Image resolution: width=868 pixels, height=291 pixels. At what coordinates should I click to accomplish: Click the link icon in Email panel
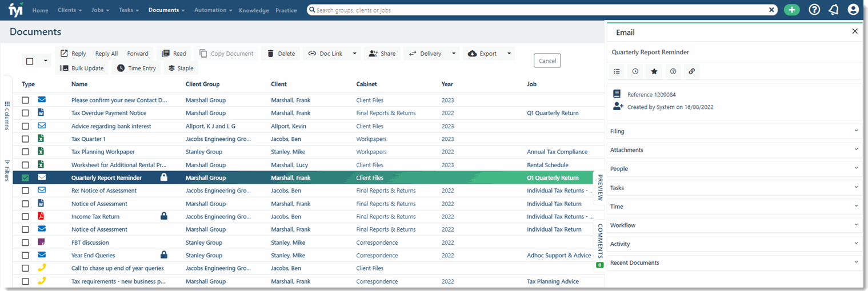point(692,71)
